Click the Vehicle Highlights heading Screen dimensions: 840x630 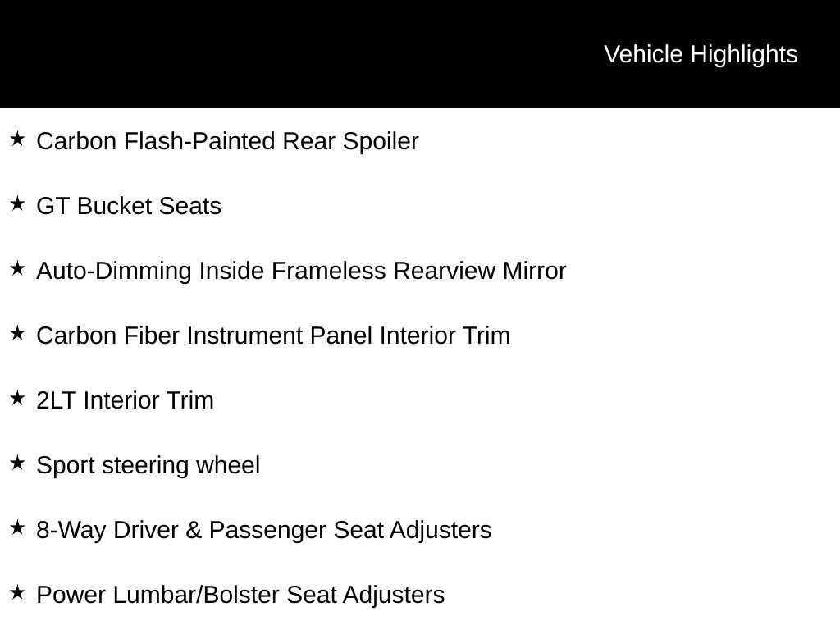coord(701,54)
